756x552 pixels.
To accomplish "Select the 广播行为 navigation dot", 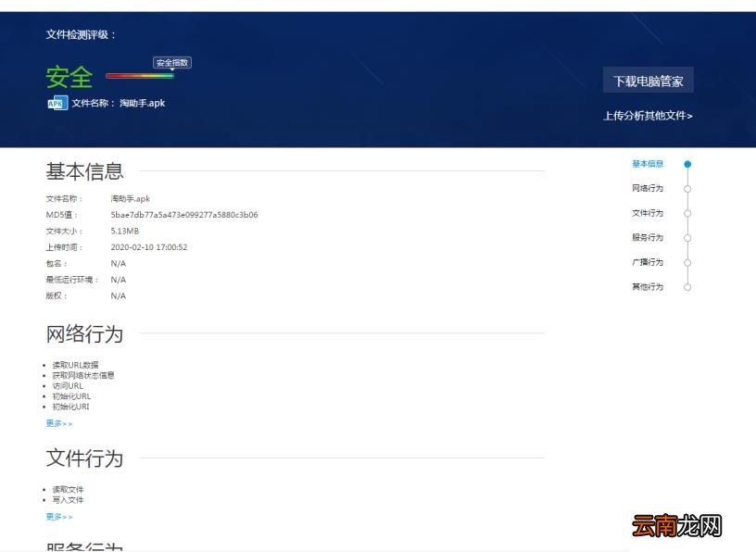I will [x=687, y=263].
